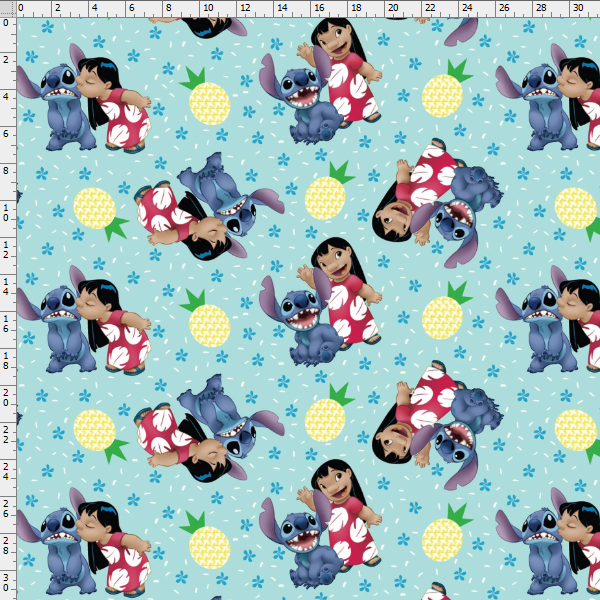
Task: Click the 4 mark on vertical ruler
Action: coord(8,96)
